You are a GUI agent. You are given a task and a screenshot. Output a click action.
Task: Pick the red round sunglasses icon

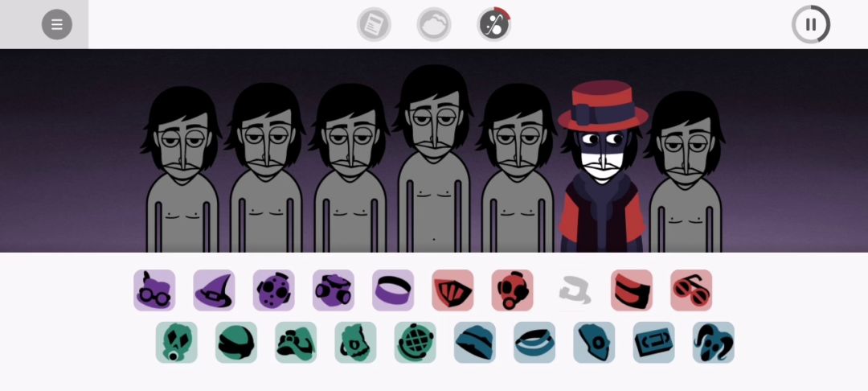tap(691, 290)
